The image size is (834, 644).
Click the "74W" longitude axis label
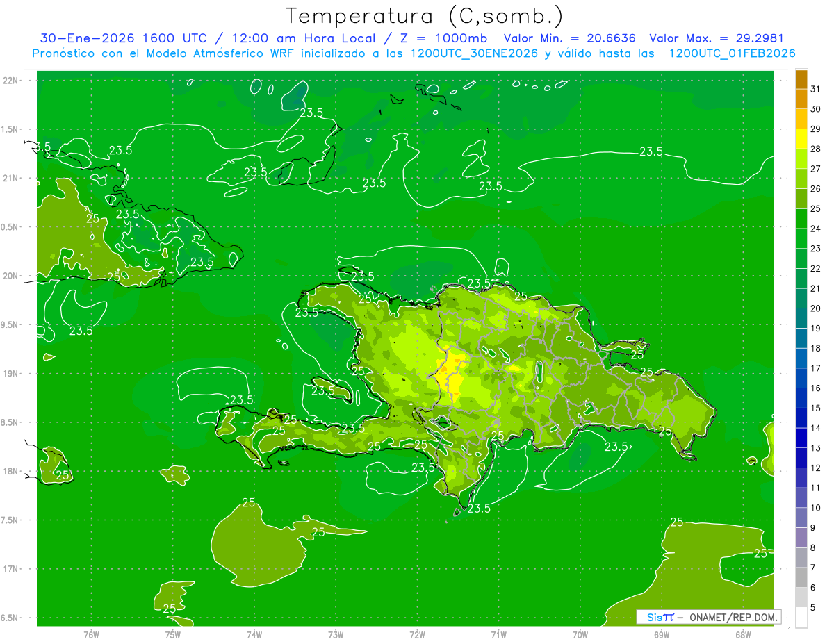tap(254, 634)
